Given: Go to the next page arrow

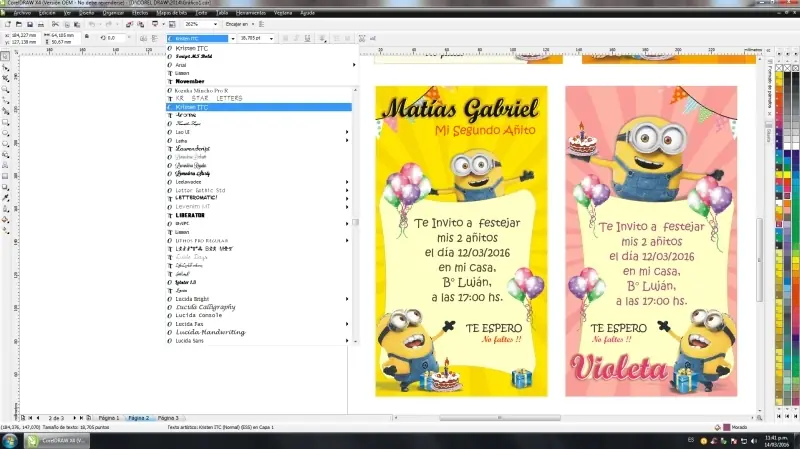Looking at the screenshot, I should (x=74, y=418).
